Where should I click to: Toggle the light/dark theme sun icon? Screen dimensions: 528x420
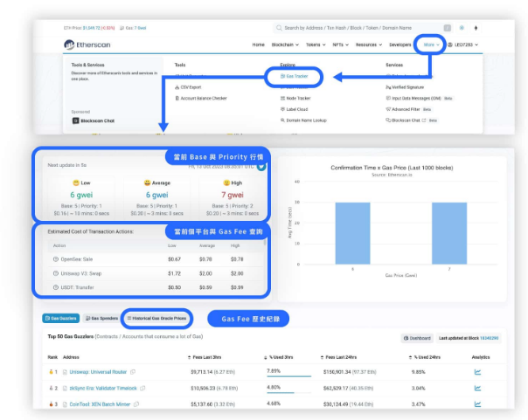click(462, 28)
